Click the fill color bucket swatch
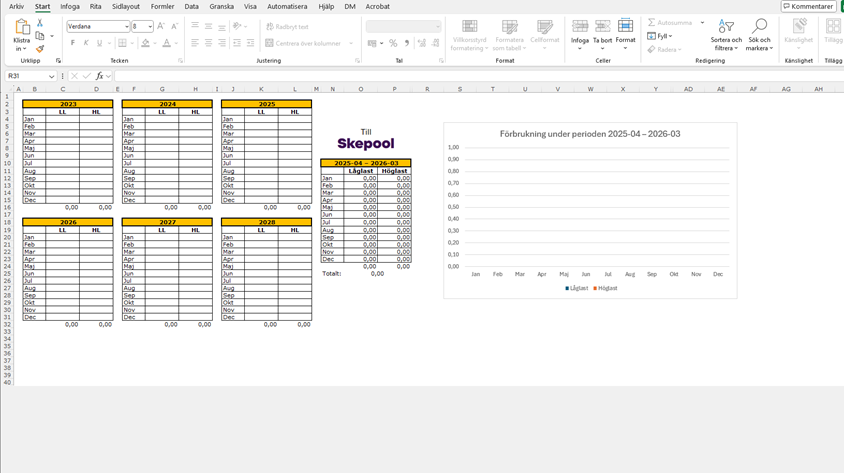The width and height of the screenshot is (844, 473). pyautogui.click(x=145, y=43)
